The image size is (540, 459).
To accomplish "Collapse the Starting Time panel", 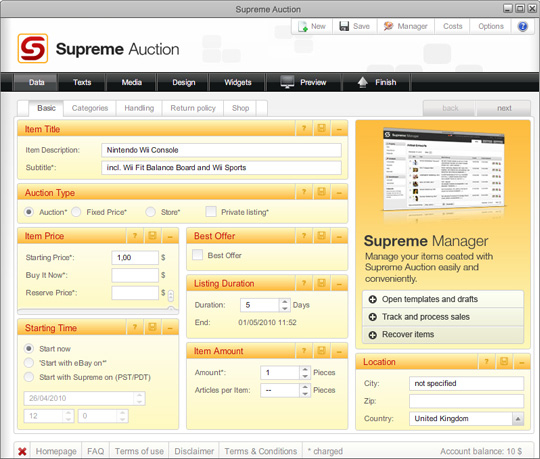I will (170, 327).
